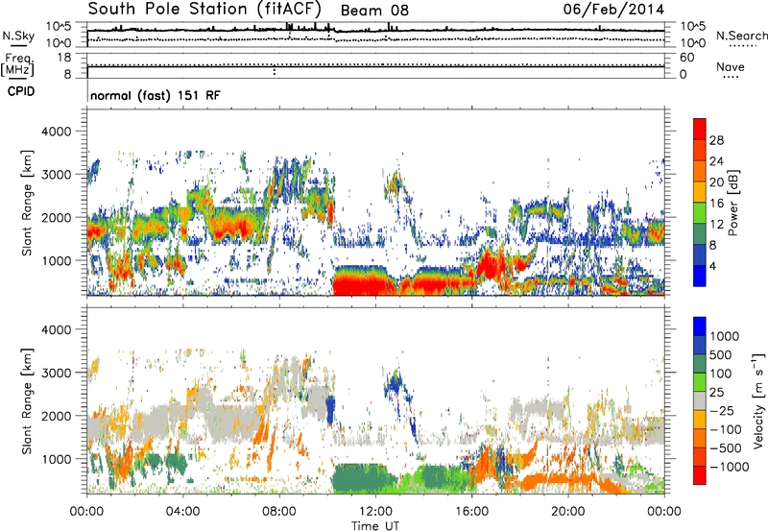Click the 'N.Search' legend label

[741, 36]
